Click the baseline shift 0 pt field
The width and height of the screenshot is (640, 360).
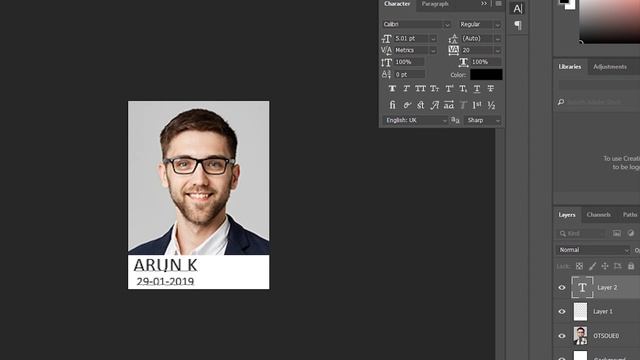[x=409, y=74]
